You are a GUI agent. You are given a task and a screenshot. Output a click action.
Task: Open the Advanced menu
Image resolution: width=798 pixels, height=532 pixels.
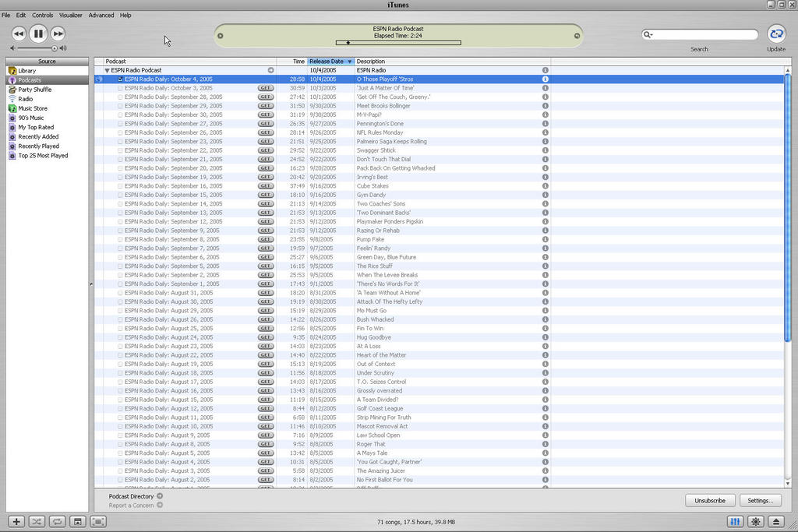click(101, 16)
